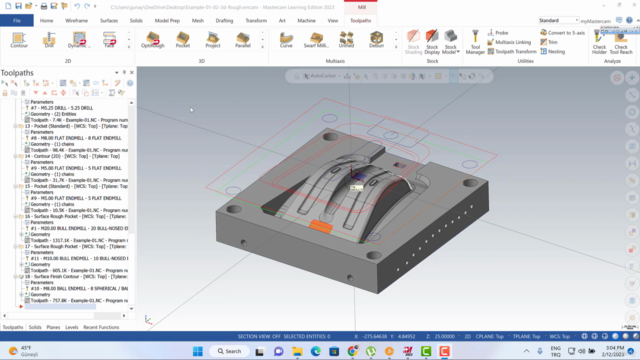Move insert arrow up one item
Screen dimensions: 640x360
tap(45, 93)
